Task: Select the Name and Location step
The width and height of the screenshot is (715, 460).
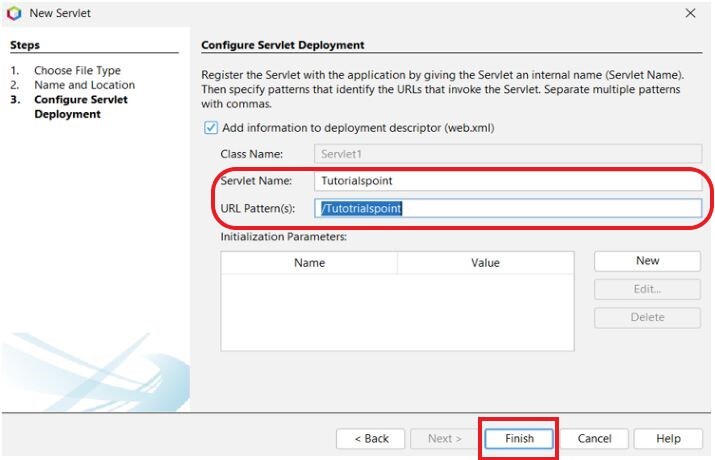Action: click(x=84, y=85)
